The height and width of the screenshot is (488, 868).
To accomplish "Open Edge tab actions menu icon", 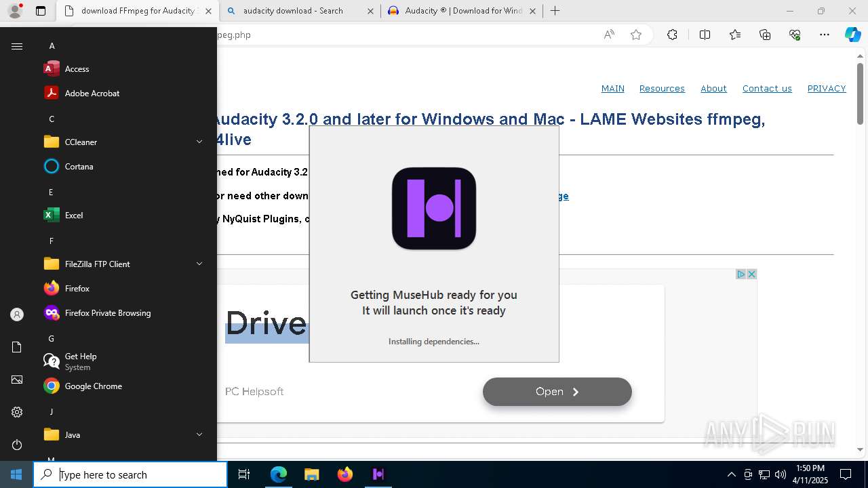I will (x=41, y=11).
